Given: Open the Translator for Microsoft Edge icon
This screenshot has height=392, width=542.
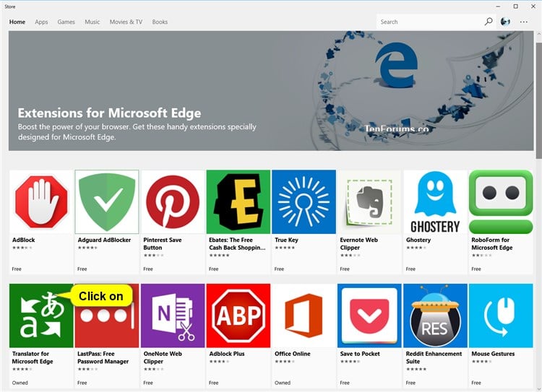Looking at the screenshot, I should (x=41, y=315).
